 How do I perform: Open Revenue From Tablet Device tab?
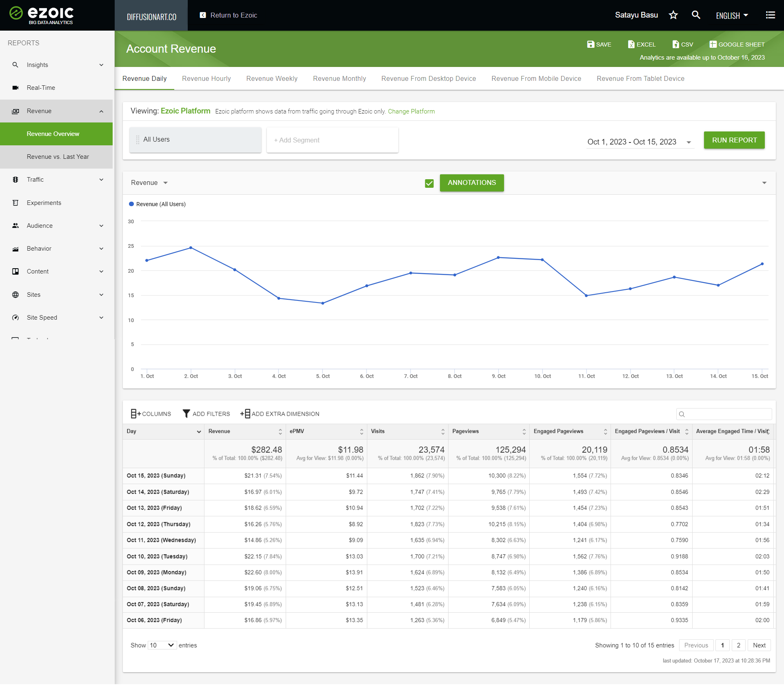640,78
